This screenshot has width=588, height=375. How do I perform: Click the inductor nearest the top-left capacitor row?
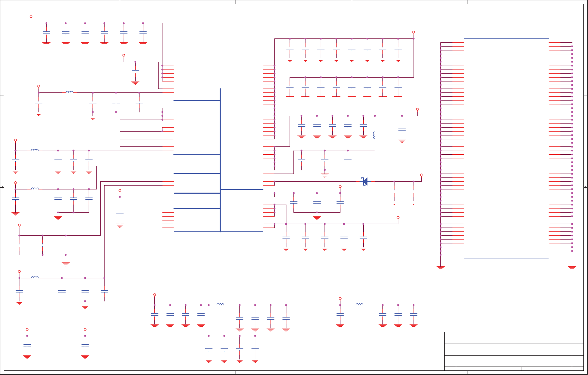tap(70, 92)
